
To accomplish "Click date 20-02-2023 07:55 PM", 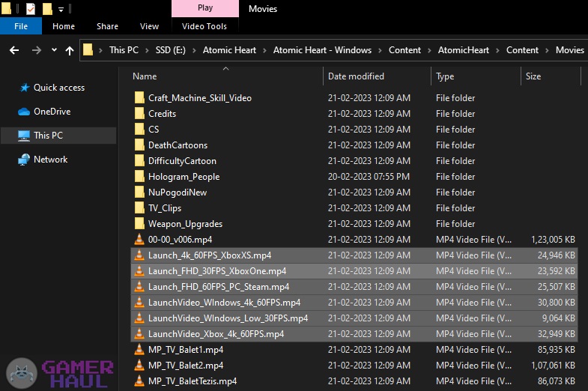I will (x=369, y=177).
